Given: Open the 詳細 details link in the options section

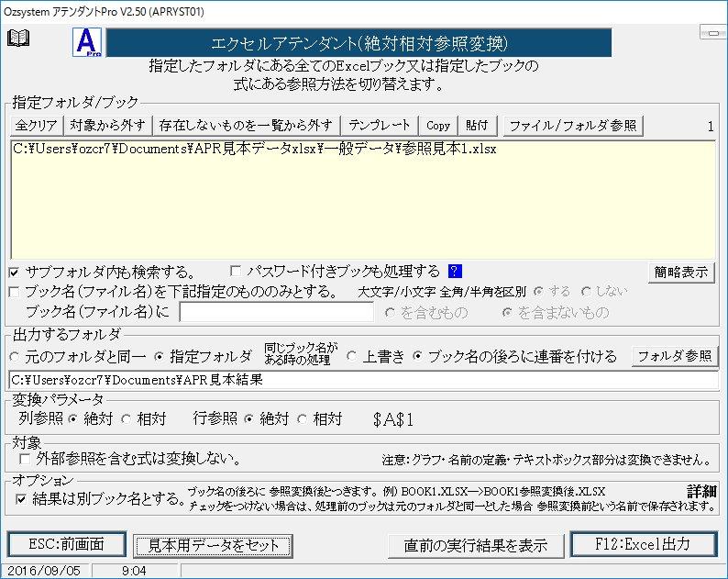Looking at the screenshot, I should (701, 491).
